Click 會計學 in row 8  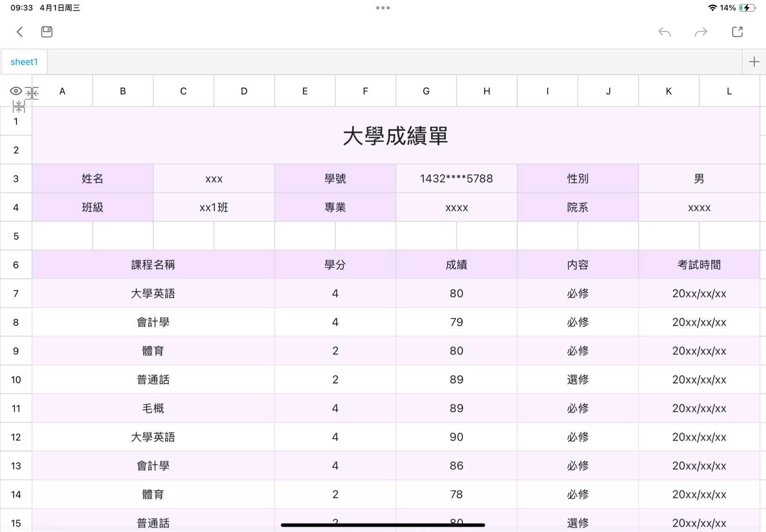pos(153,322)
